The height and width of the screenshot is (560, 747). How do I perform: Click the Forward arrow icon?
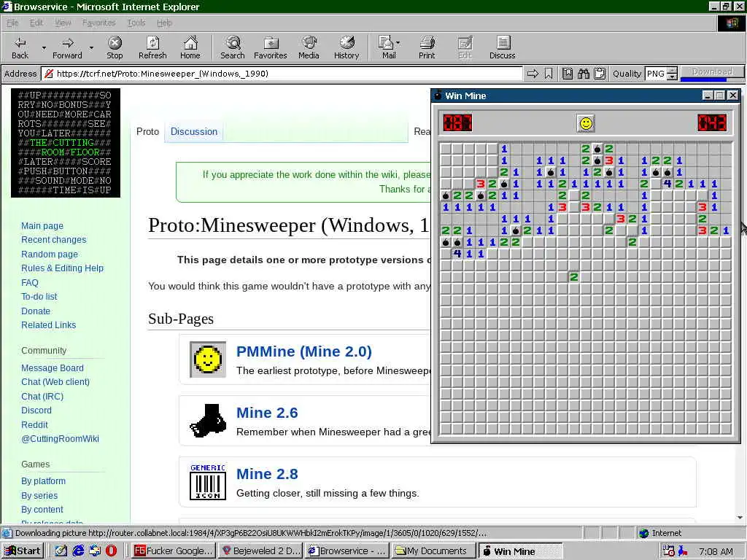[x=68, y=43]
